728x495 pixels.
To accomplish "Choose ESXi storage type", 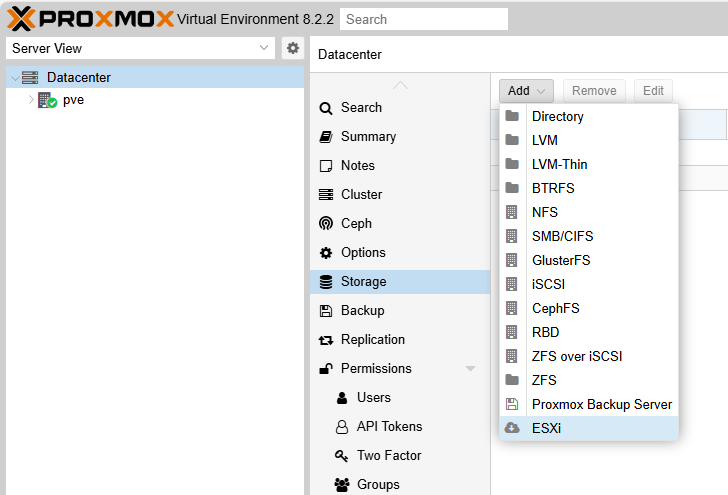I will 589,428.
